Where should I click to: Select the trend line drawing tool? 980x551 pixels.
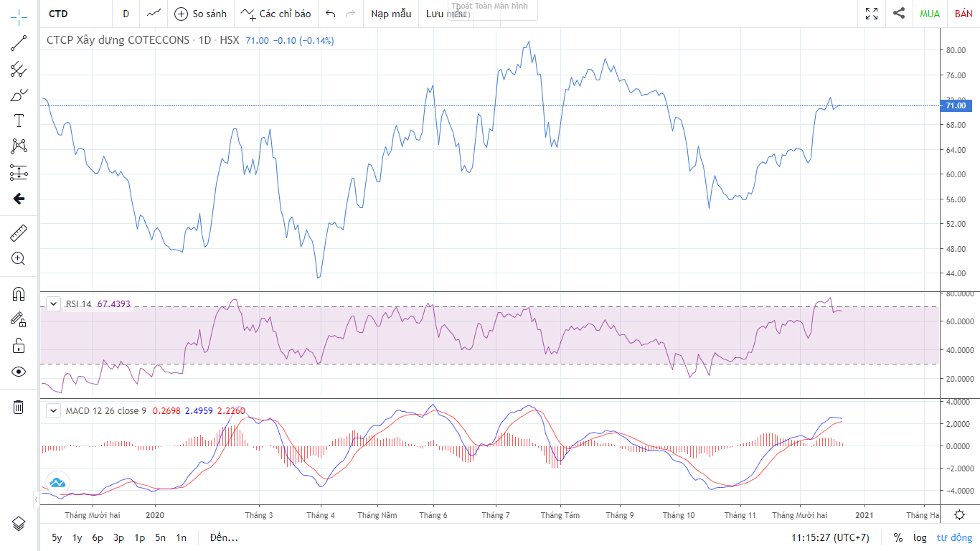[19, 44]
